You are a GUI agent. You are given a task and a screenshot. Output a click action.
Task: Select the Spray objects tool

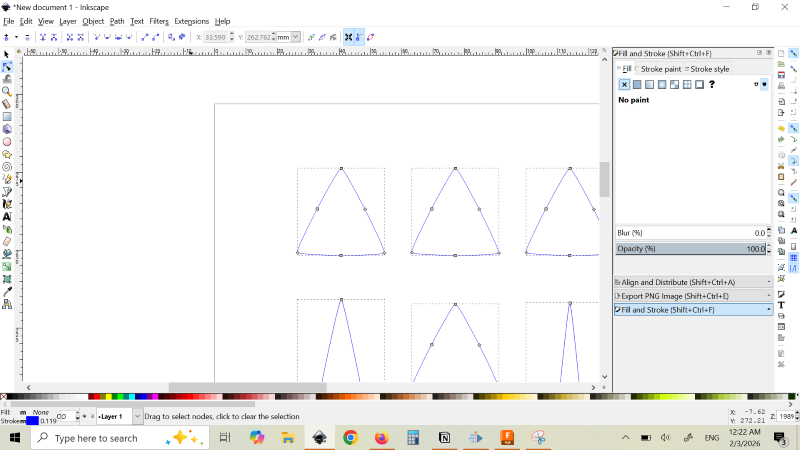point(7,229)
